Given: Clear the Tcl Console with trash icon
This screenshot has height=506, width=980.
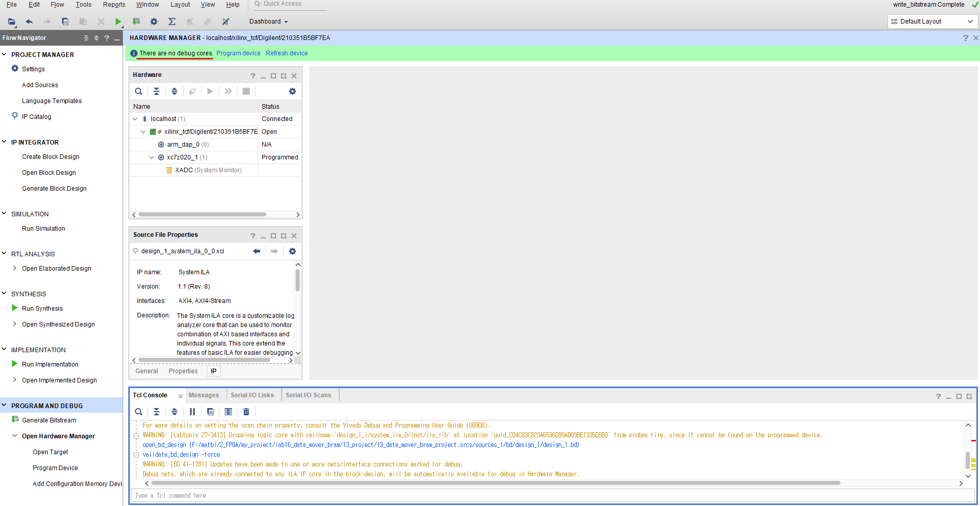Looking at the screenshot, I should (246, 412).
